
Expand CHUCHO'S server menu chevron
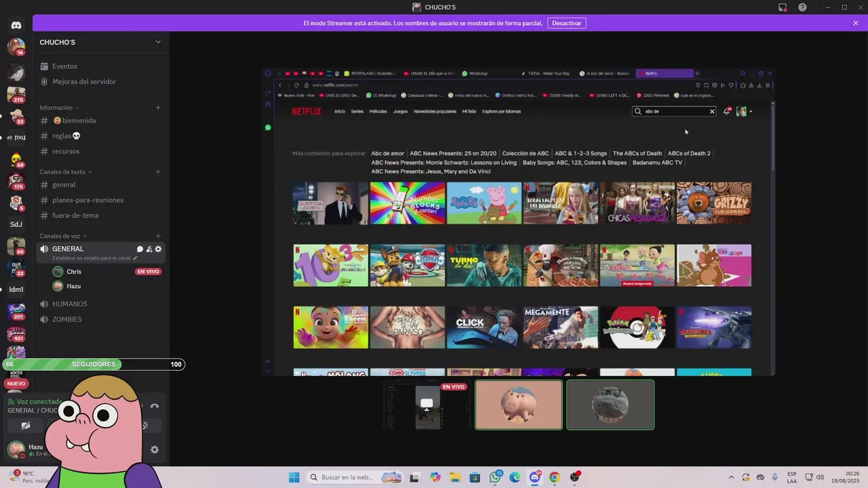click(158, 42)
